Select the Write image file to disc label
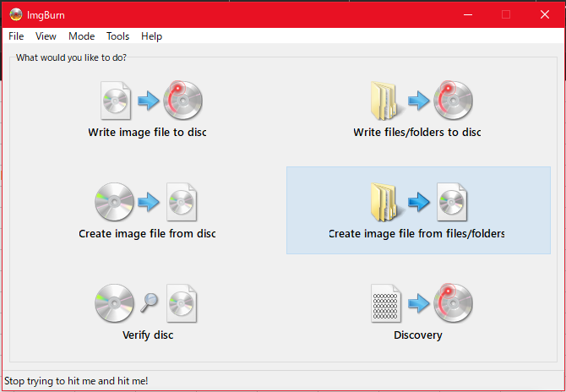The width and height of the screenshot is (566, 392). 147,132
